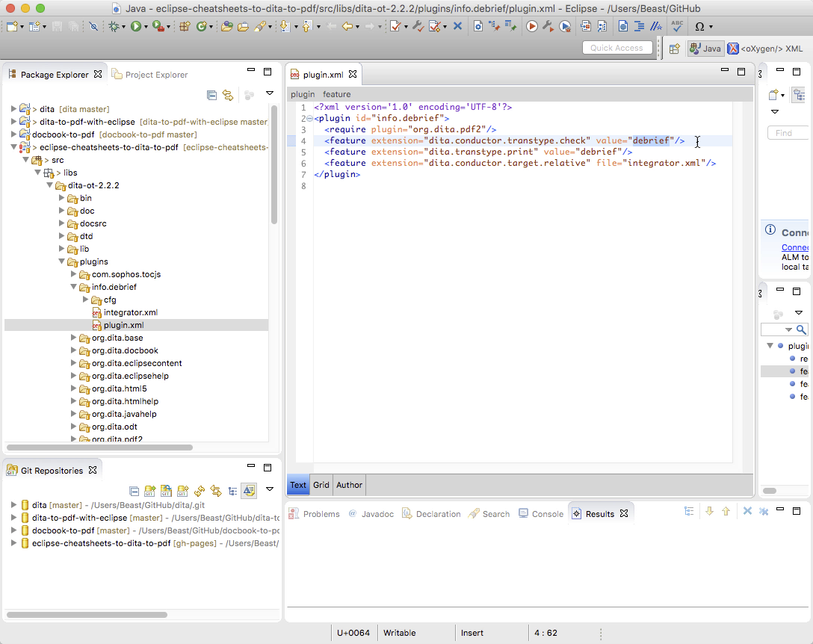Click the ABC Check Spelling icon
This screenshot has width=813, height=644.
(677, 26)
